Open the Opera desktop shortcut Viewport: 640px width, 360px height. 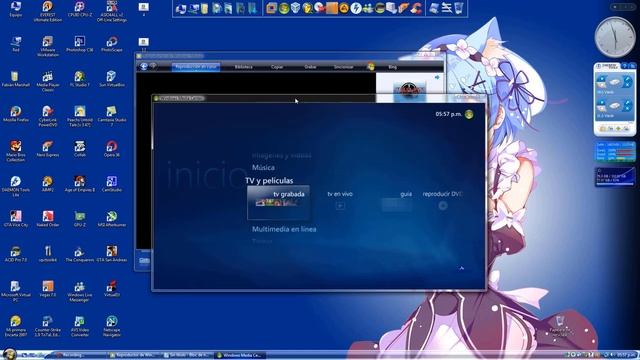[x=111, y=149]
